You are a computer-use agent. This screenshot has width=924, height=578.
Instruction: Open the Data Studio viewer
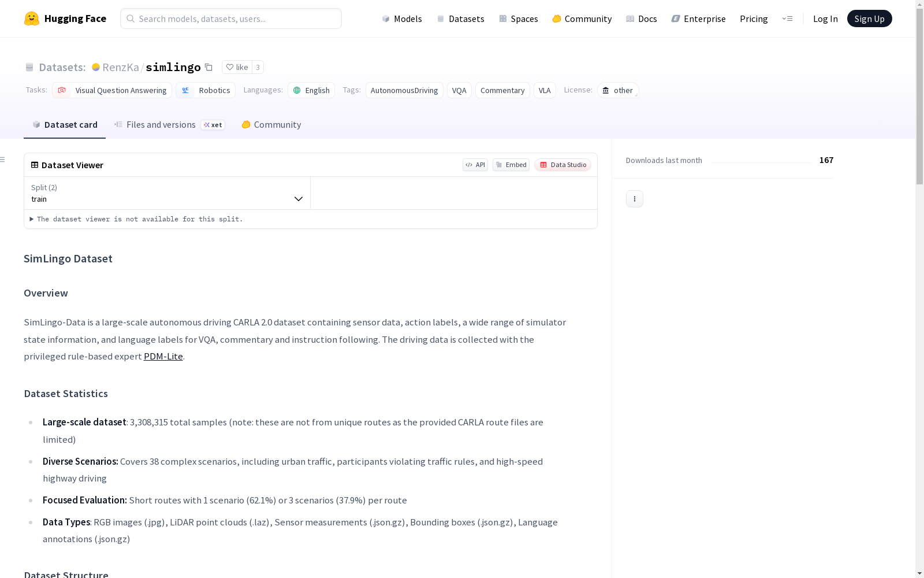[x=562, y=165]
